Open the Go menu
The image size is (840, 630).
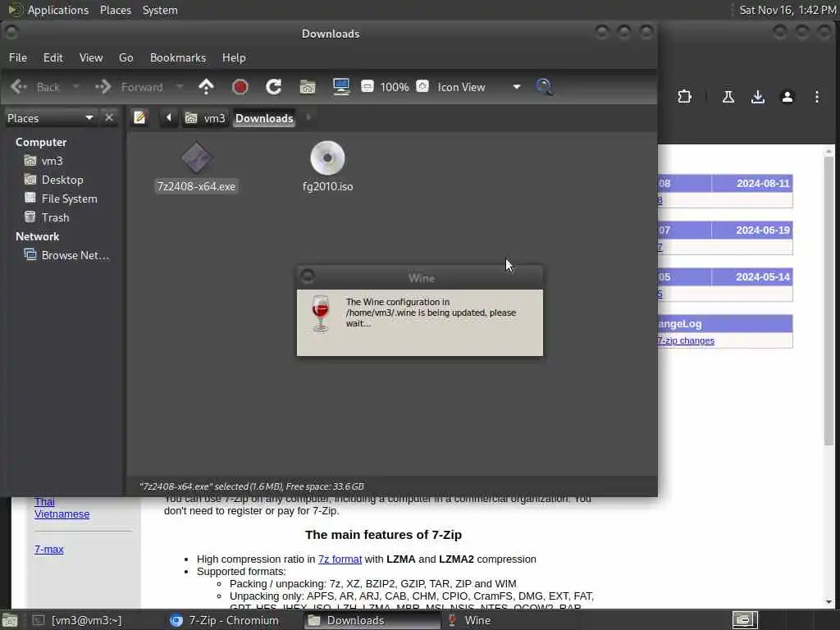coord(126,57)
